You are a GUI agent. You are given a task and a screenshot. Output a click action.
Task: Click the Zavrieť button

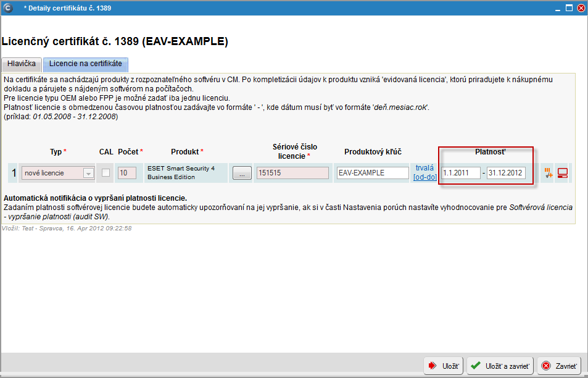coord(559,366)
